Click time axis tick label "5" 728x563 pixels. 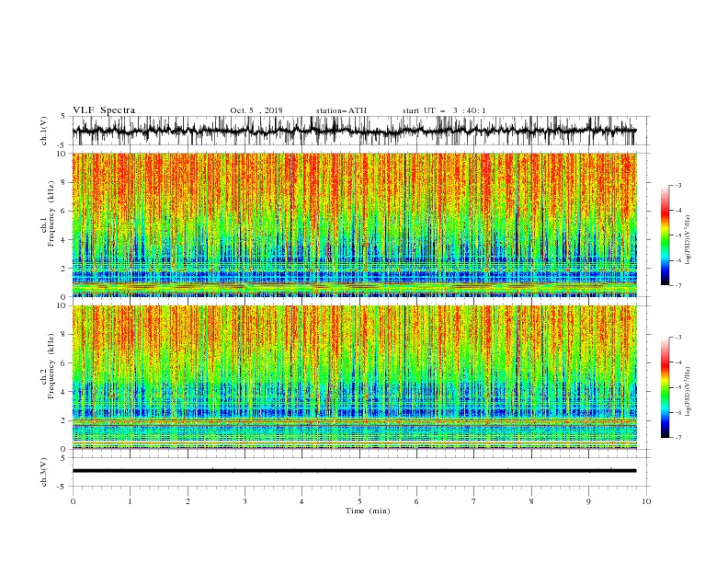359,501
